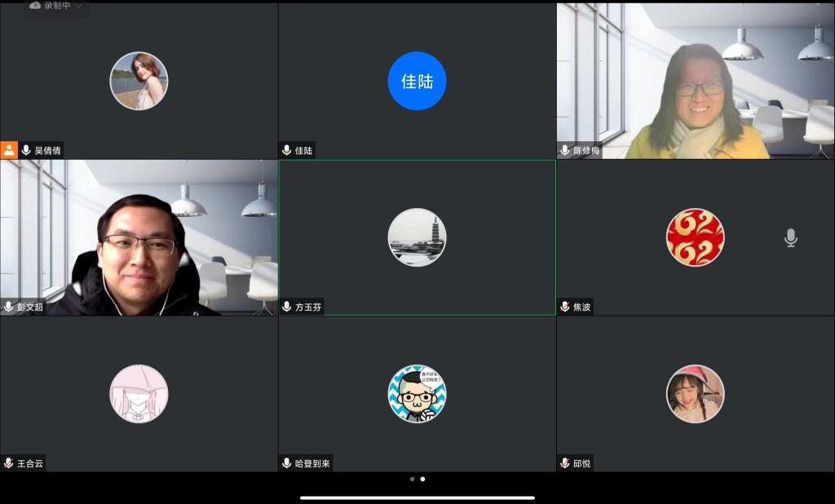Click the microphone icon next to 吴倩倩
This screenshot has width=835, height=504.
coord(26,150)
